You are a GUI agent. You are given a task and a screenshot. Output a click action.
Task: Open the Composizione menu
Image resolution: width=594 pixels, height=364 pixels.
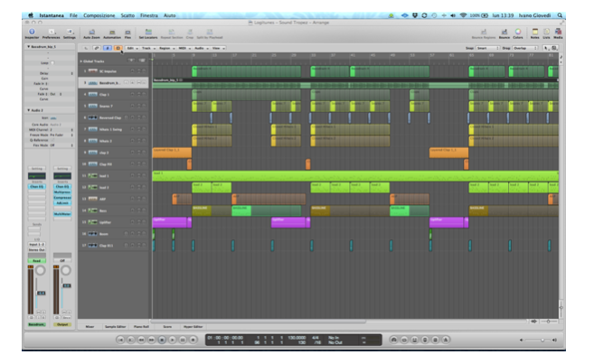click(99, 15)
